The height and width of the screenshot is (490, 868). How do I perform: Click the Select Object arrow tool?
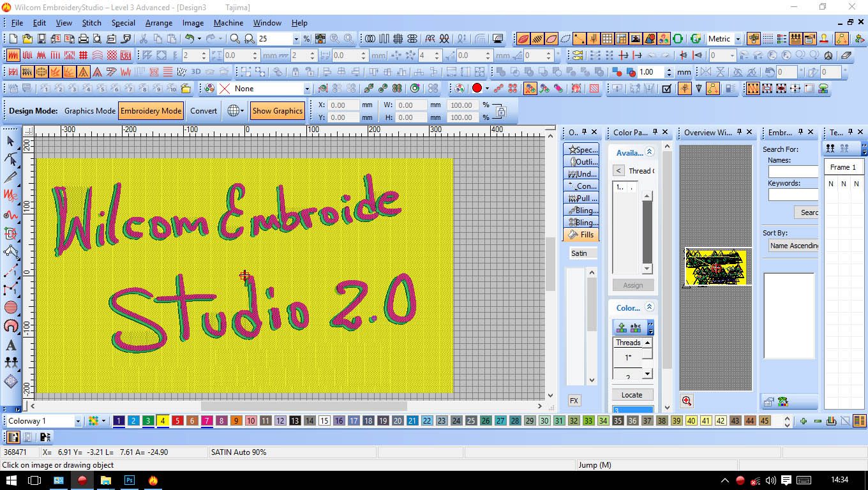[11, 141]
